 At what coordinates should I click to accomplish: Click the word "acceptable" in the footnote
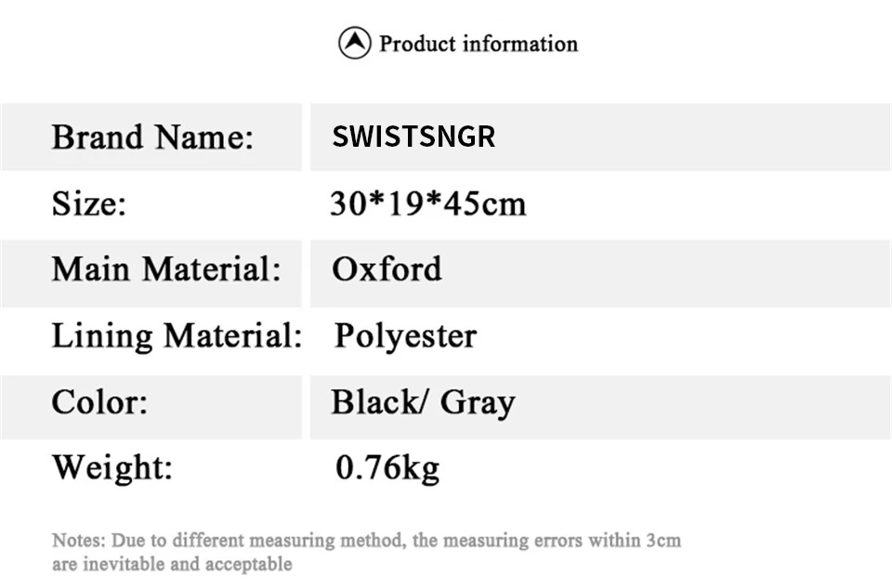pyautogui.click(x=243, y=564)
